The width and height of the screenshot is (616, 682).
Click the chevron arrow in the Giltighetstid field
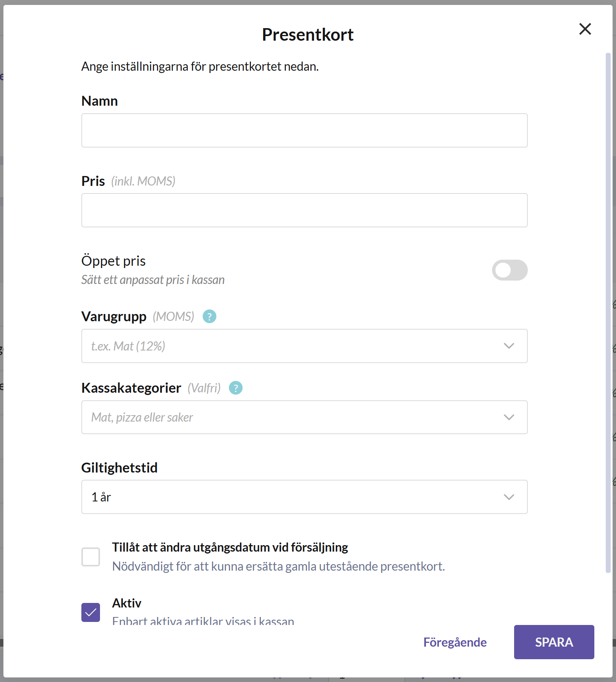click(509, 497)
